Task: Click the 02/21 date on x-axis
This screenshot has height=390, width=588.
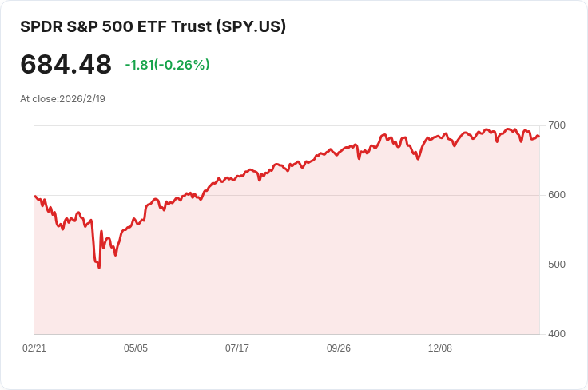Action: click(x=34, y=348)
